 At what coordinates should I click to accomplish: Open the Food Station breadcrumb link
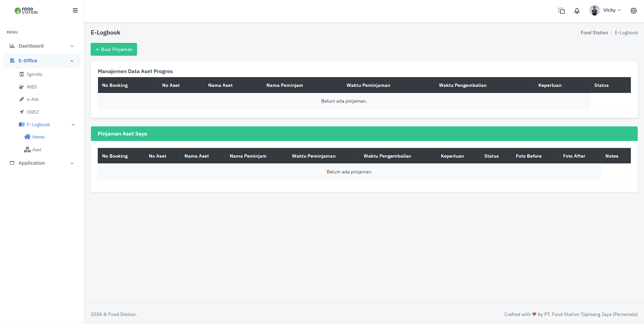pos(594,32)
